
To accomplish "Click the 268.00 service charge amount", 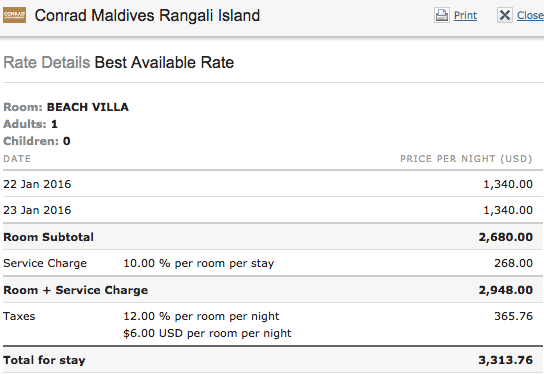I will 513,263.
